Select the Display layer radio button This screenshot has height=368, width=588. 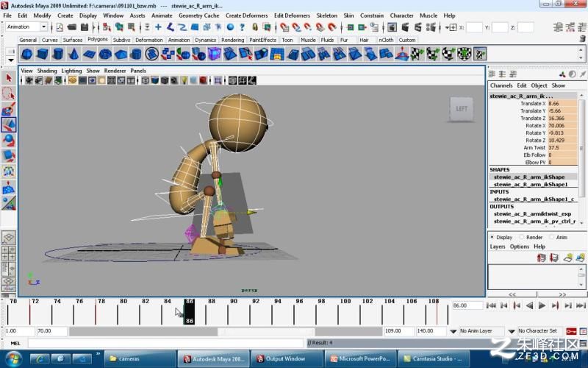pos(492,237)
